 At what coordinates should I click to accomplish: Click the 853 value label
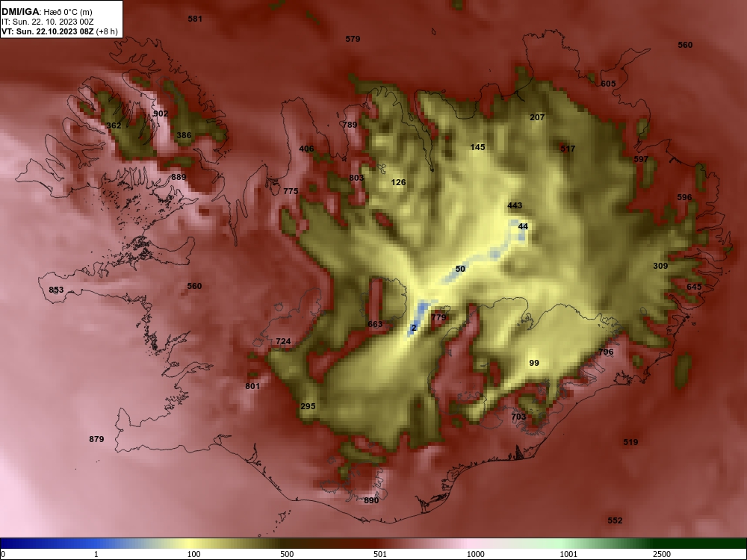(56, 290)
